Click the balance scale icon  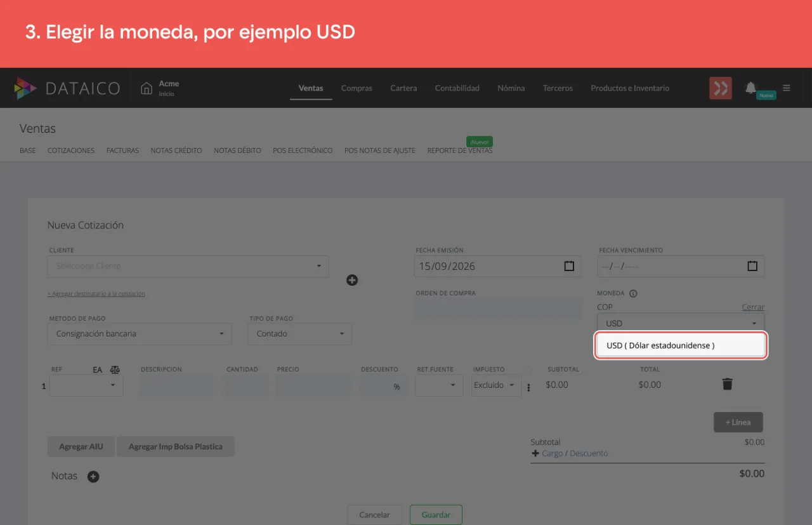pyautogui.click(x=115, y=369)
